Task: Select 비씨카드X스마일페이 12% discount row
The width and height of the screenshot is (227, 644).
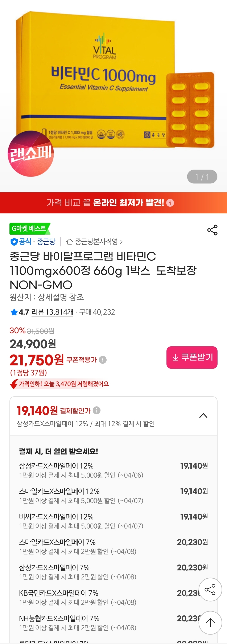Action: click(113, 521)
